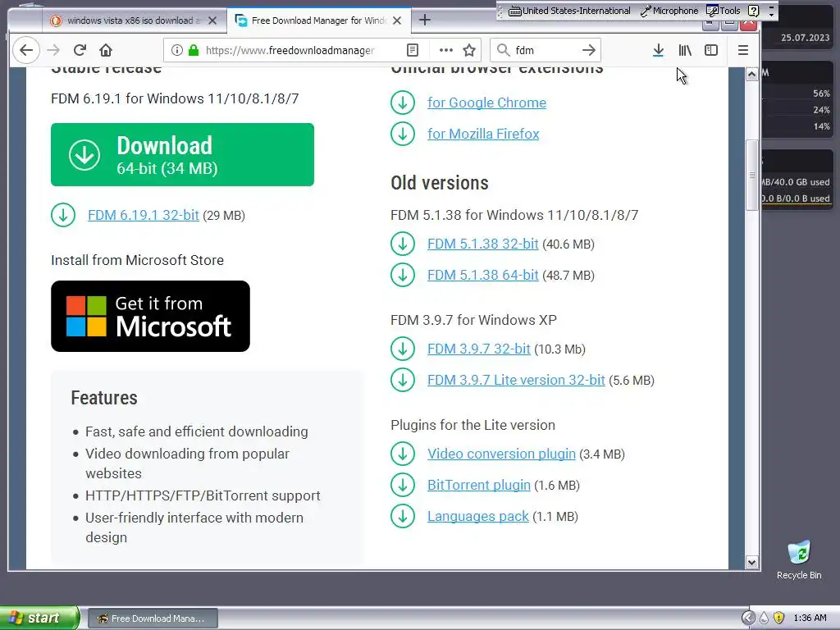
Task: Open a new browser tab
Action: [425, 20]
